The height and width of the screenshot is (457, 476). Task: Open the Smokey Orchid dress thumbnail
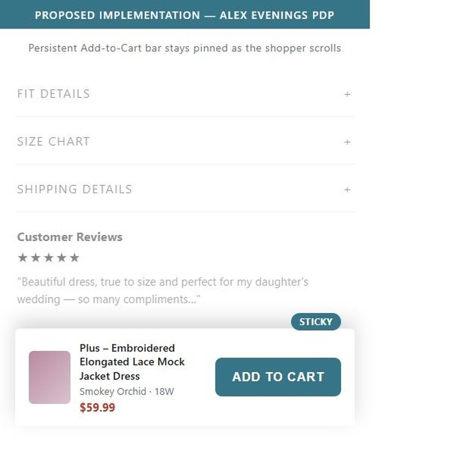(x=49, y=377)
